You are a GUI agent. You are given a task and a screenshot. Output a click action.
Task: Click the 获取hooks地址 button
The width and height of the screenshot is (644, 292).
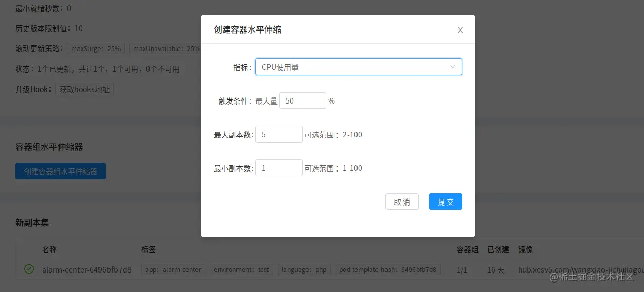85,89
